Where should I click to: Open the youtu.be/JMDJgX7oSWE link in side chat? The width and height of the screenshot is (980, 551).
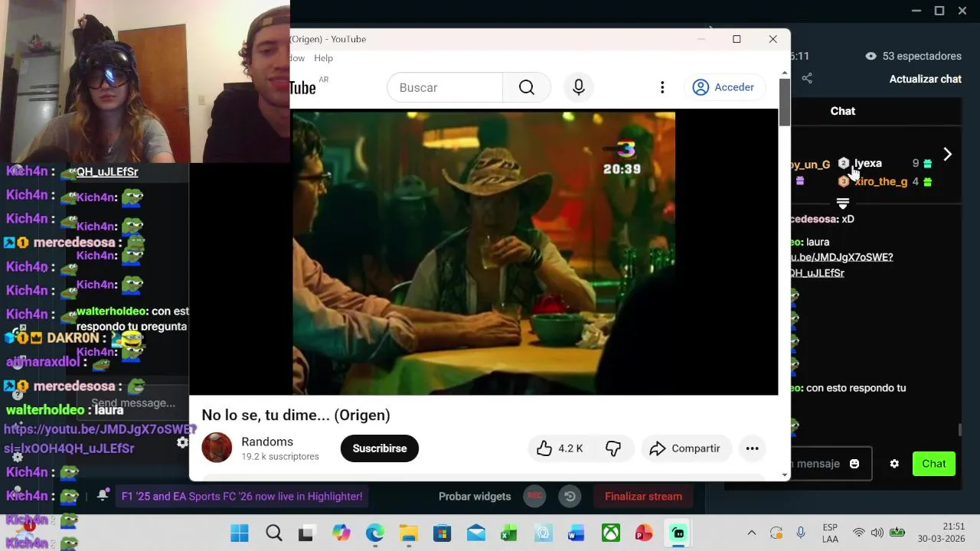841,265
